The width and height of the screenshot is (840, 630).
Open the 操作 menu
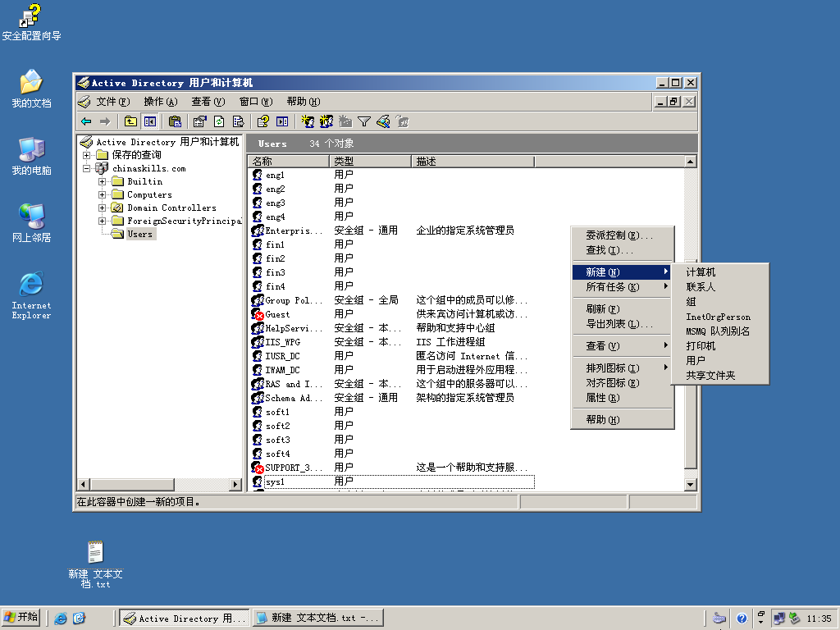161,101
